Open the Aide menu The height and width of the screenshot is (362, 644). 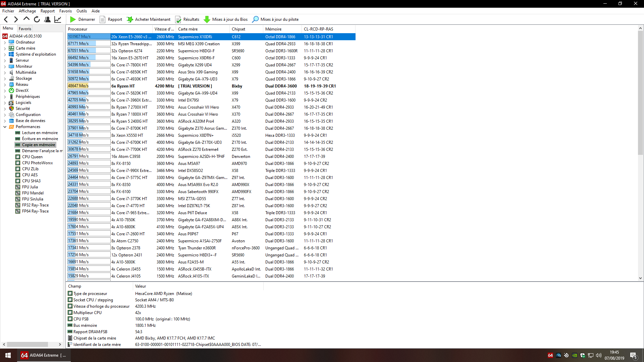click(96, 11)
